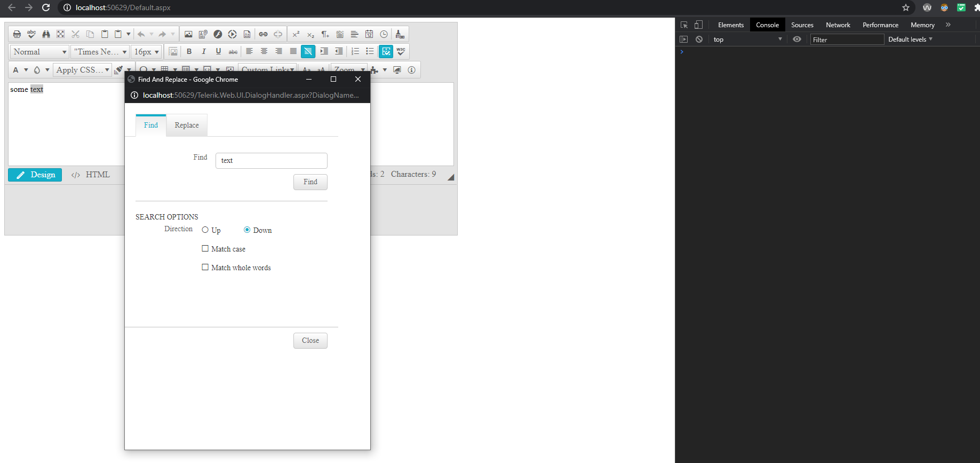Enable the Match whole words checkbox
980x463 pixels.
(x=205, y=267)
